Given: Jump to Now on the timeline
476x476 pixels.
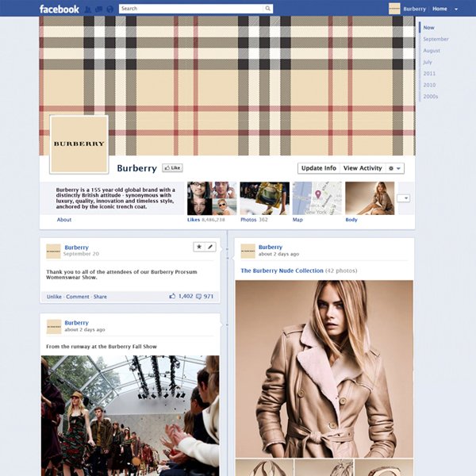Looking at the screenshot, I should (428, 28).
